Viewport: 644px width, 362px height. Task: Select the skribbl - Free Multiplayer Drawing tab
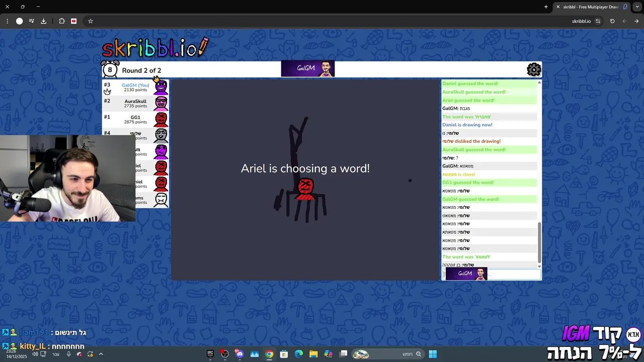(x=591, y=7)
